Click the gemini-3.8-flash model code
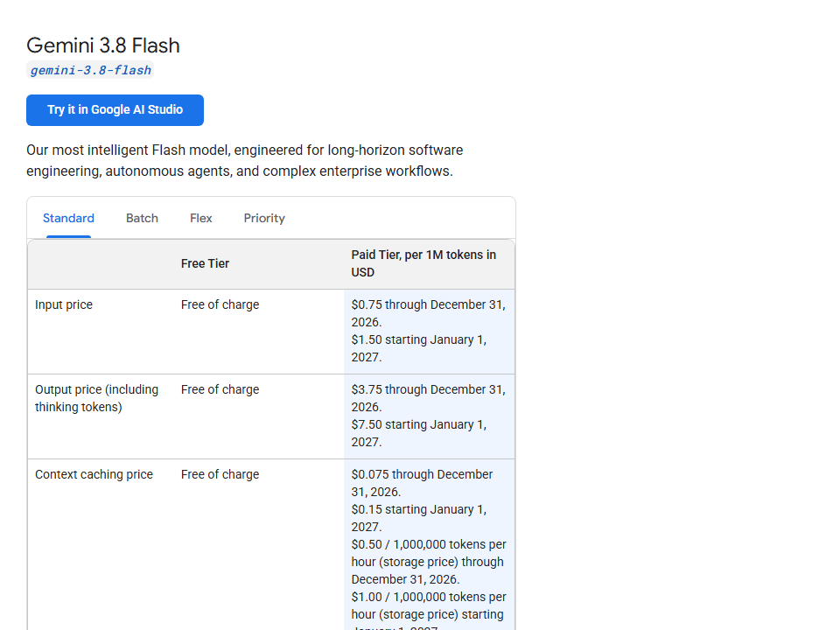The height and width of the screenshot is (630, 840). [x=90, y=70]
